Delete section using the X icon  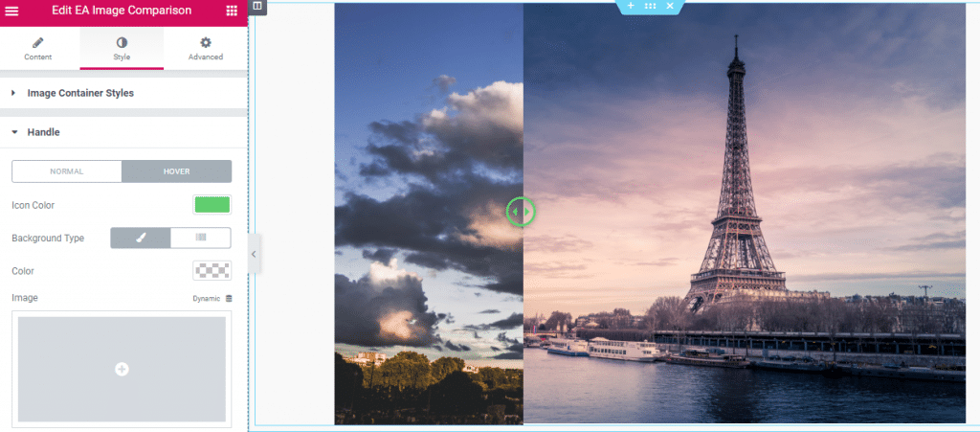point(670,6)
